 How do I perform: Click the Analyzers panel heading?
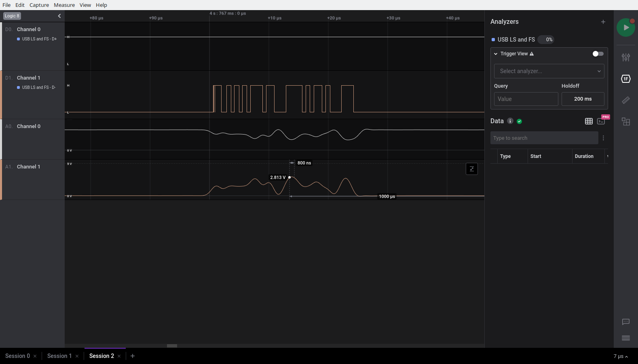pyautogui.click(x=505, y=22)
